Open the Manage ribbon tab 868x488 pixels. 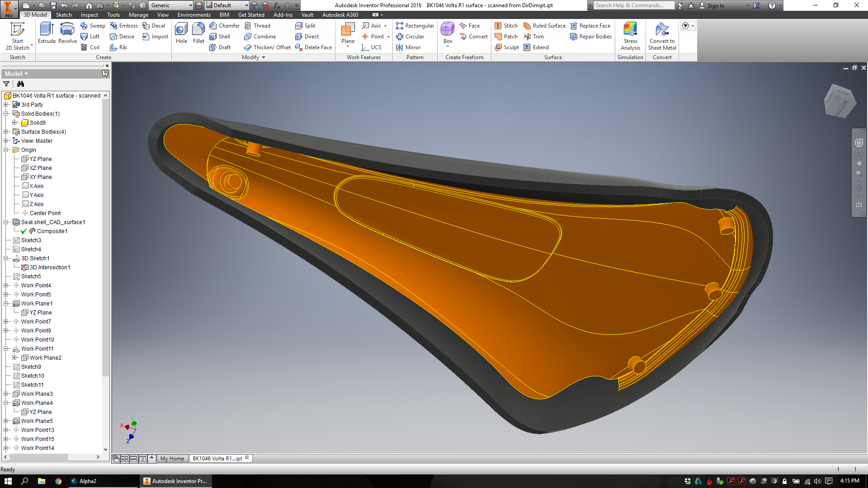tap(138, 15)
